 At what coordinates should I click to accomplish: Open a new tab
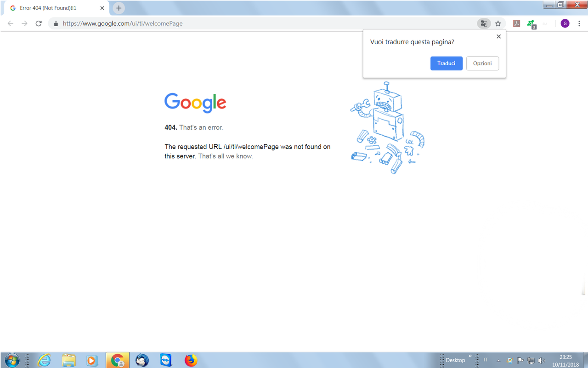[x=119, y=8]
